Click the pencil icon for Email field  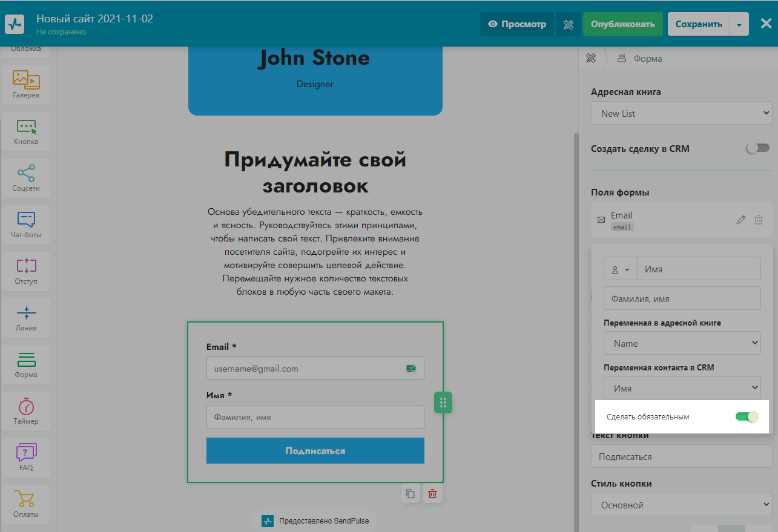(x=740, y=220)
